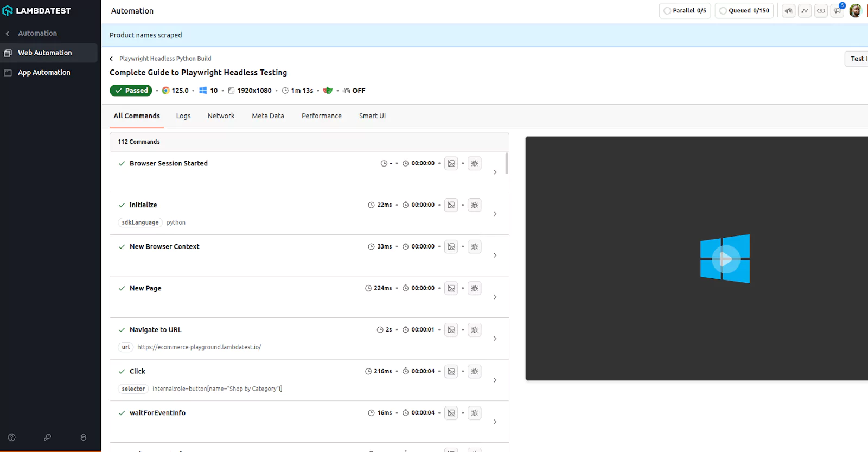View screenshot icon for Browser Session Started
The image size is (868, 452).
(451, 163)
